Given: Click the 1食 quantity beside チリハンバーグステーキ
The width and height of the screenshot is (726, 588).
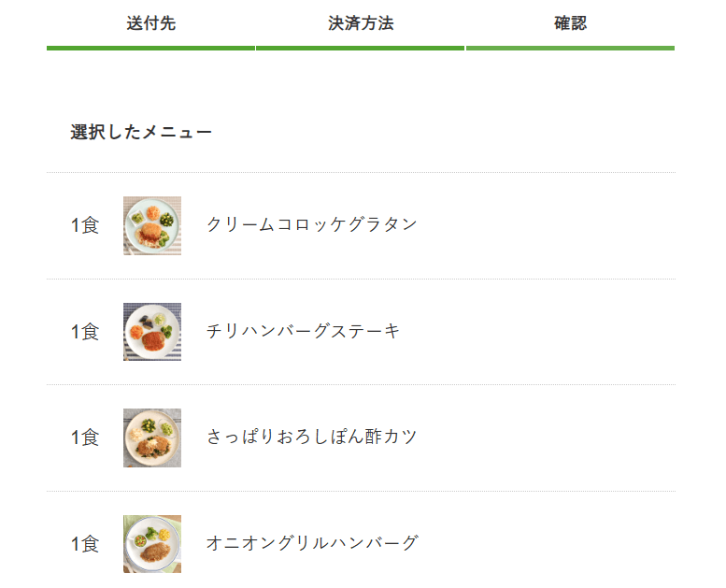Looking at the screenshot, I should click(x=84, y=332).
